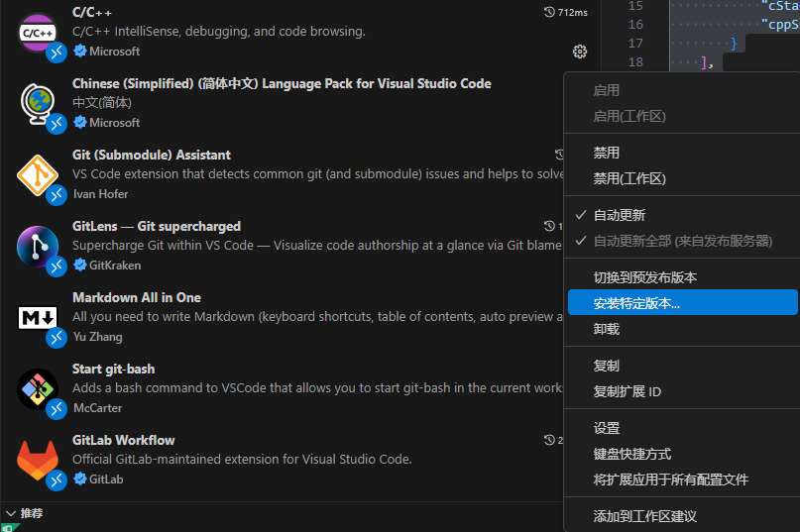Click the remote badge on Chinese Language Pack
Viewport: 800px width, 532px height.
(57, 124)
